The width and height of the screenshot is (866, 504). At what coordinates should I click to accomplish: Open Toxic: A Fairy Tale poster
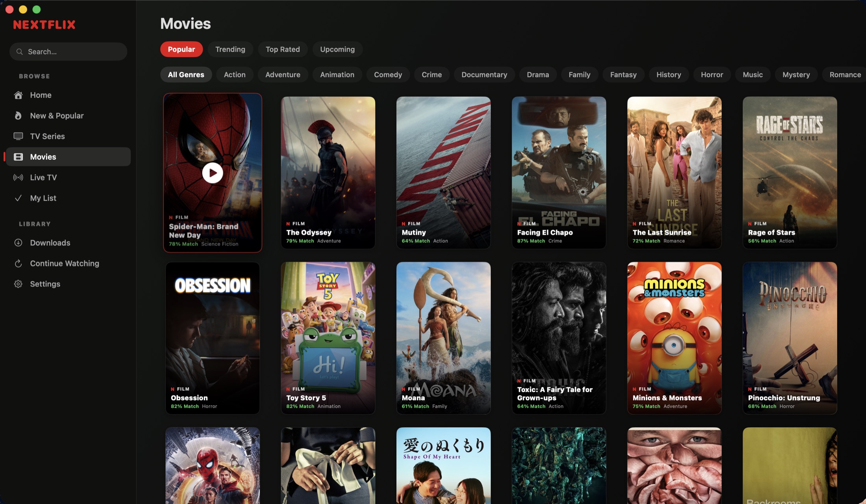tap(559, 338)
